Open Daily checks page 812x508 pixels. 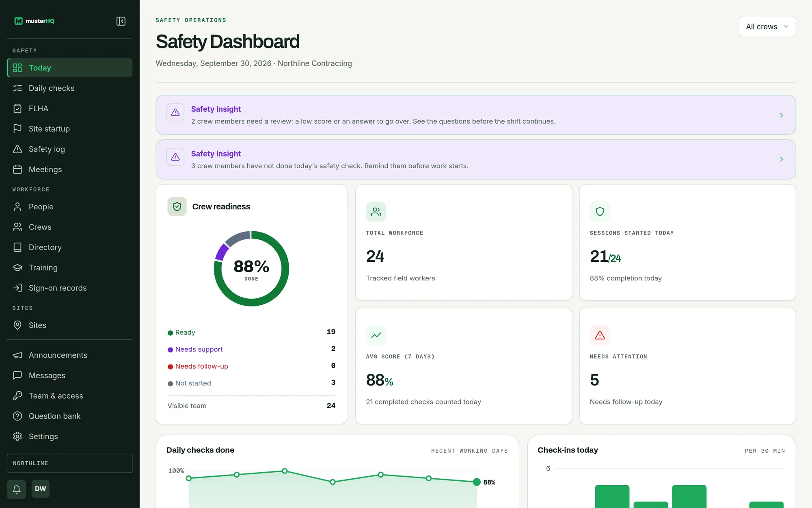click(70, 88)
